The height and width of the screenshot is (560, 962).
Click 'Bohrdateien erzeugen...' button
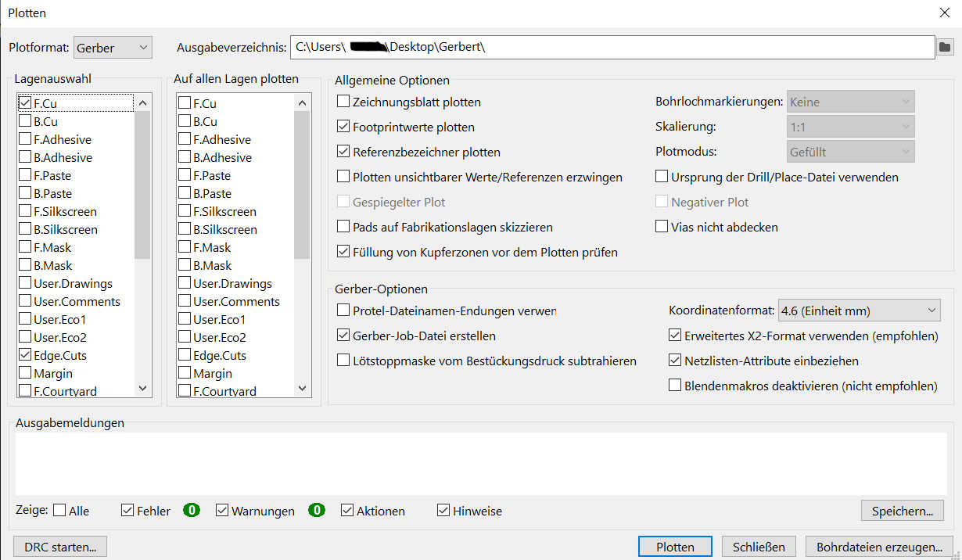[x=879, y=547]
